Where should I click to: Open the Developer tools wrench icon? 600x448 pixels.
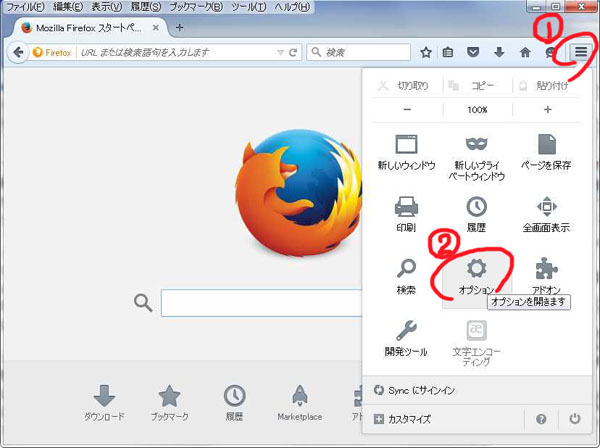[406, 331]
